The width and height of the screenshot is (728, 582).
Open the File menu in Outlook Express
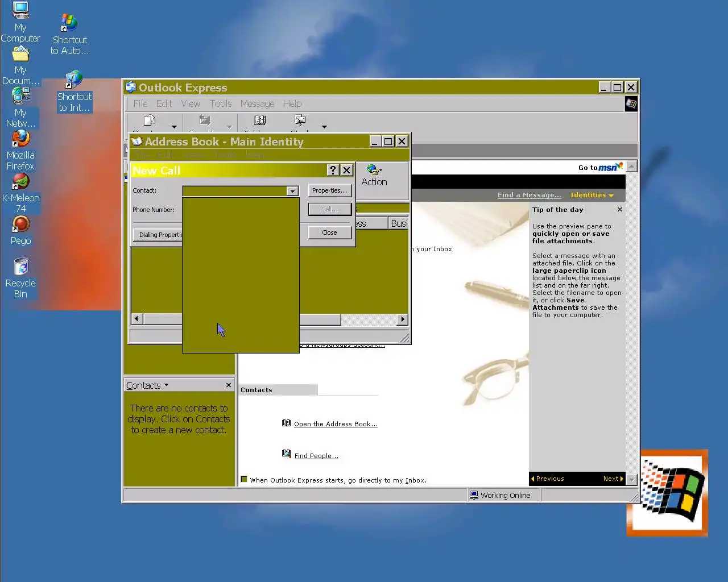140,103
